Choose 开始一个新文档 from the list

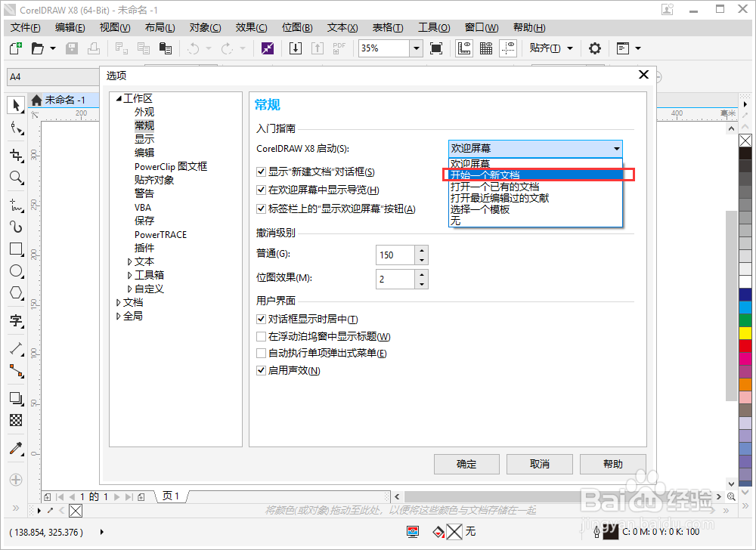[536, 175]
